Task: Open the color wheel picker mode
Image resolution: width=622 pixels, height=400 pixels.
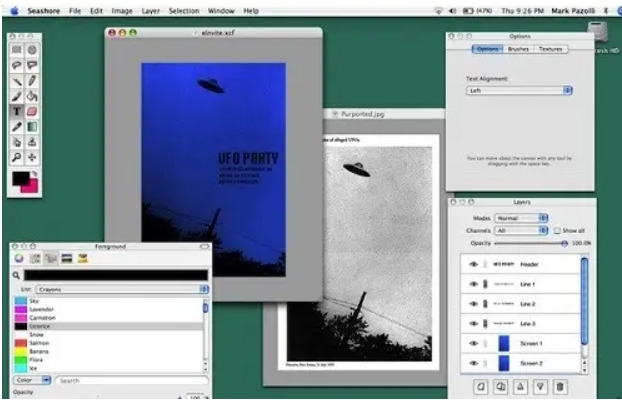Action: pyautogui.click(x=19, y=259)
